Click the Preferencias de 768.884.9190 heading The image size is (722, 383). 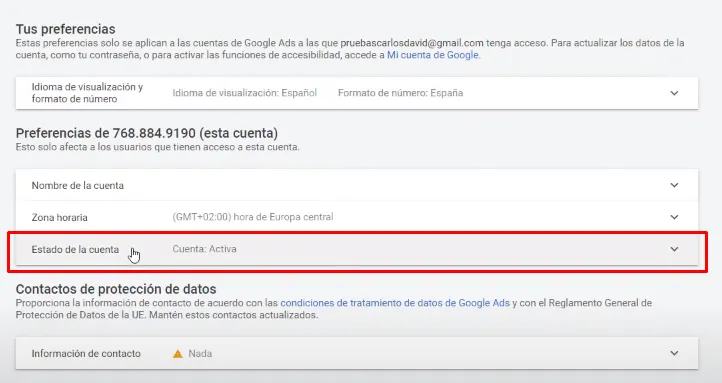coord(146,133)
